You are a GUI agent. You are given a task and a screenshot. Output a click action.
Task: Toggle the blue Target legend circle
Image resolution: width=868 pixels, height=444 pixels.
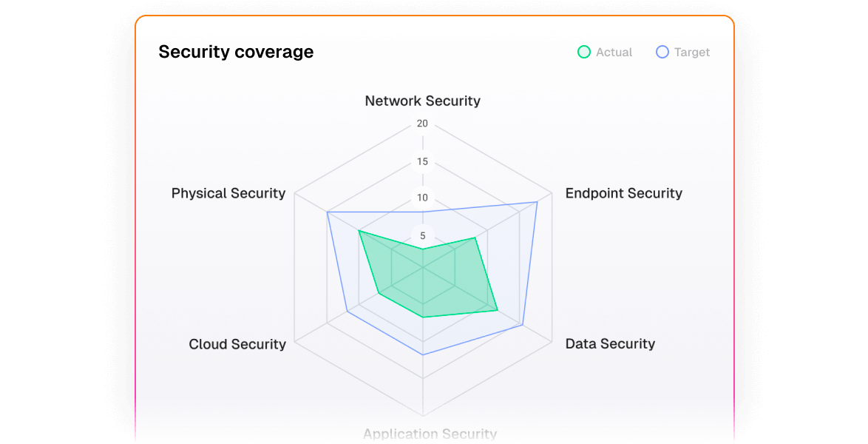(662, 52)
